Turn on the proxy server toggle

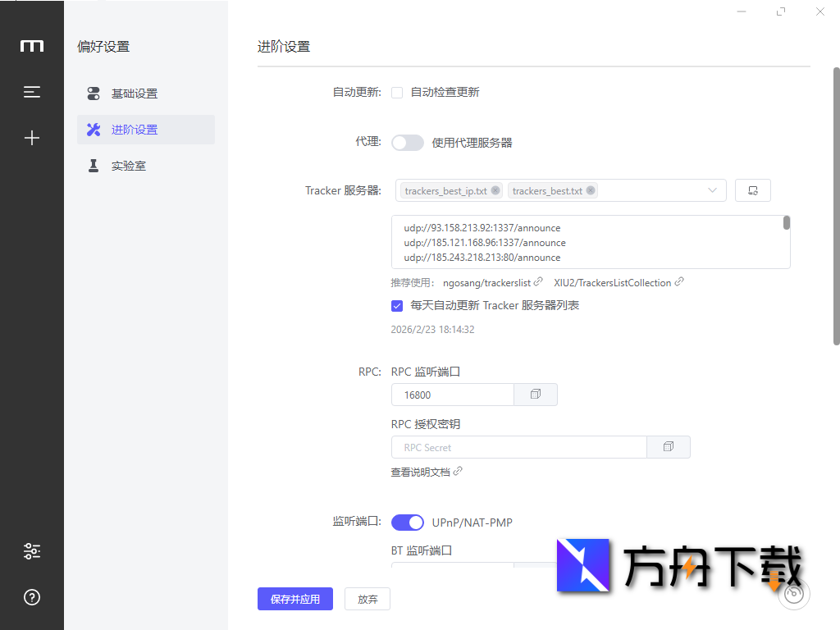point(407,142)
